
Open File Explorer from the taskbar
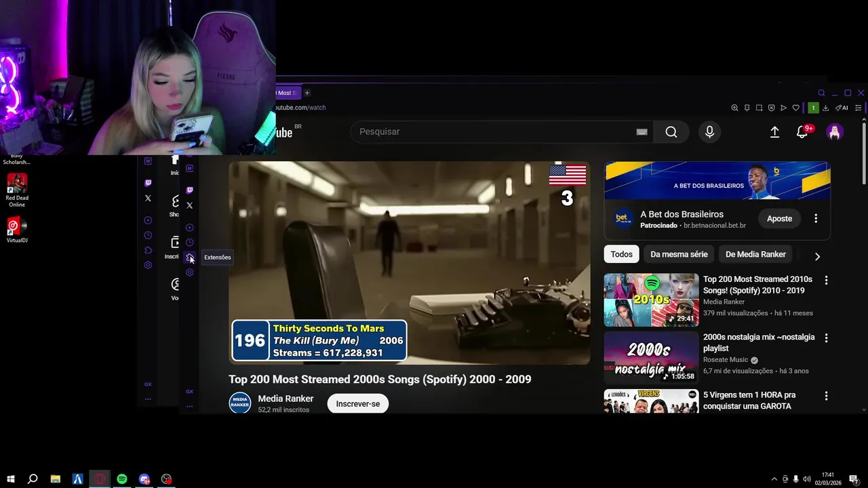click(x=56, y=479)
